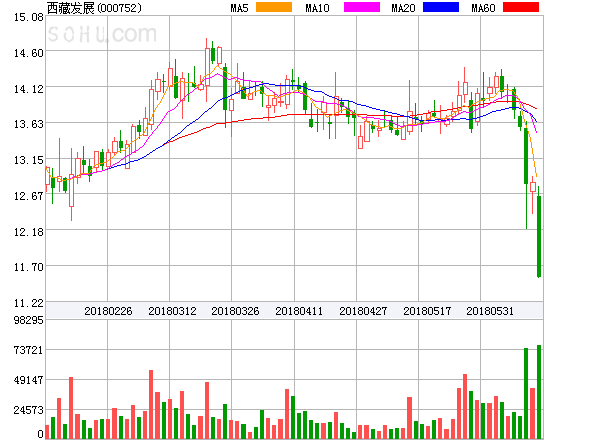
Task: Click the MA10 legend label
Action: tap(317, 8)
